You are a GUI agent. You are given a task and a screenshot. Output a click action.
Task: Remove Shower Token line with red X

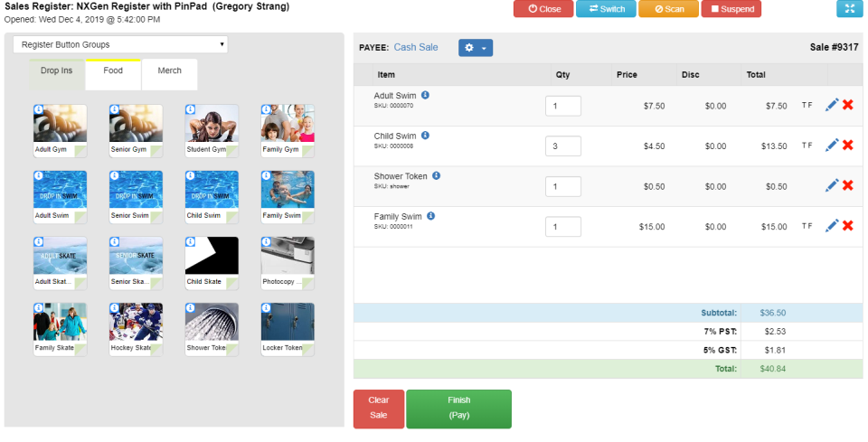click(847, 185)
